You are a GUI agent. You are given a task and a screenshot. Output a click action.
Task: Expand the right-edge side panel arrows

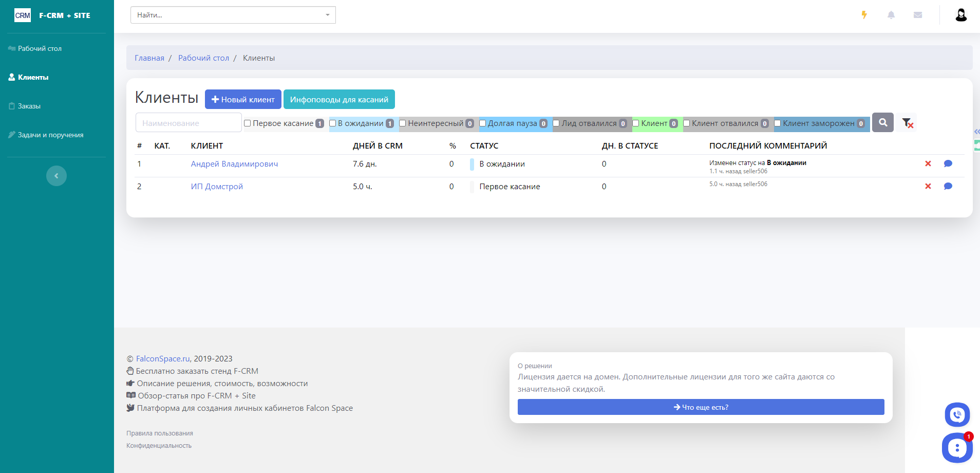coord(977,132)
